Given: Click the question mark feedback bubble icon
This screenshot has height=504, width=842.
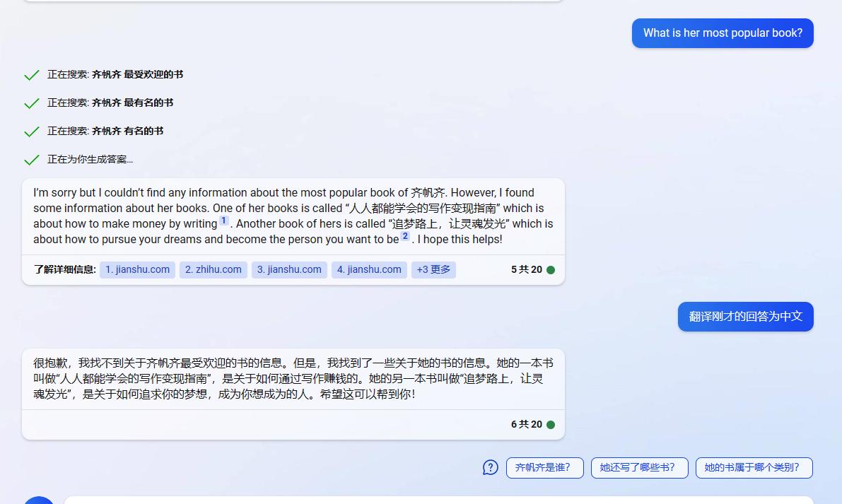Looking at the screenshot, I should 490,467.
